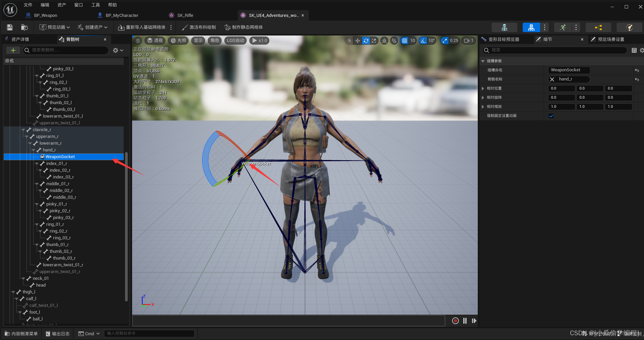
Task: Choose the scale tool in viewport
Action: pyautogui.click(x=374, y=41)
